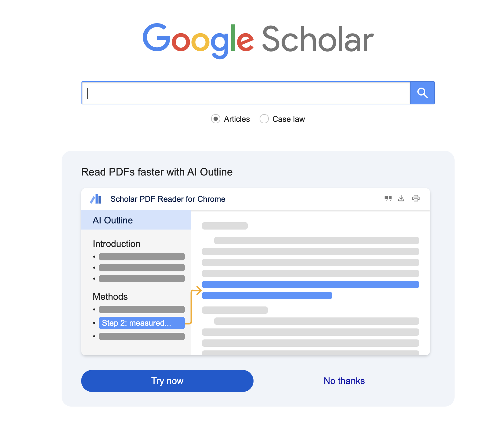Select the Case law radio button

click(x=264, y=119)
